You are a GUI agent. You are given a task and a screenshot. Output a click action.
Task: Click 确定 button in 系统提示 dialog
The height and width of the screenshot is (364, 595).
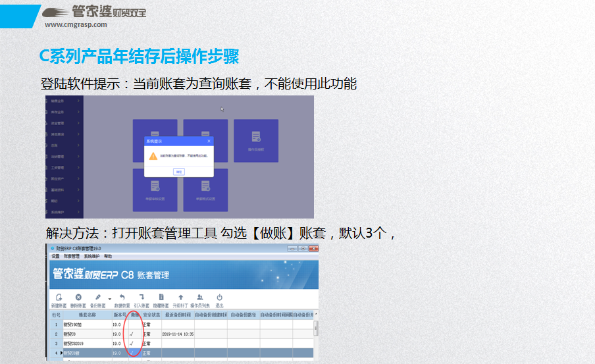[x=179, y=171]
